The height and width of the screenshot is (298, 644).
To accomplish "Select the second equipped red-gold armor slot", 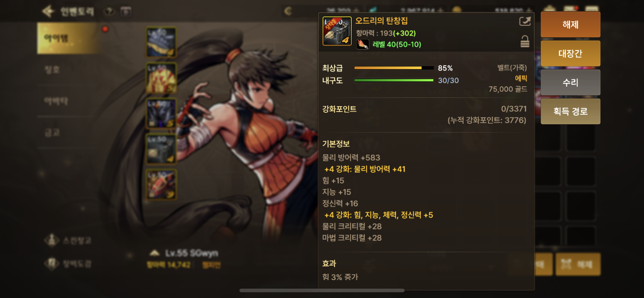I will click(x=161, y=78).
